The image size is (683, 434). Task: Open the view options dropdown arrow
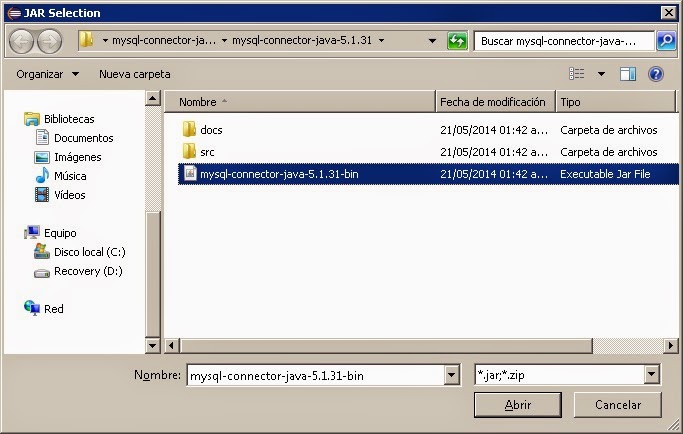click(601, 74)
